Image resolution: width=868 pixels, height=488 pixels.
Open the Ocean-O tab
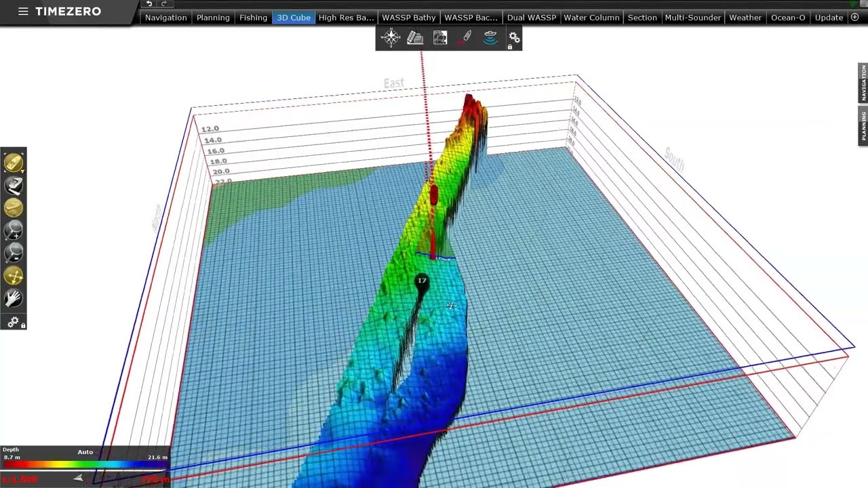[788, 18]
